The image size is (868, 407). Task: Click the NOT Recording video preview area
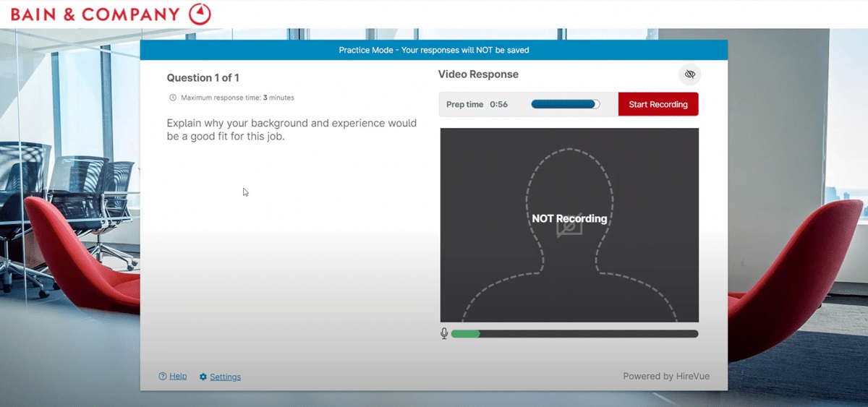pyautogui.click(x=569, y=225)
